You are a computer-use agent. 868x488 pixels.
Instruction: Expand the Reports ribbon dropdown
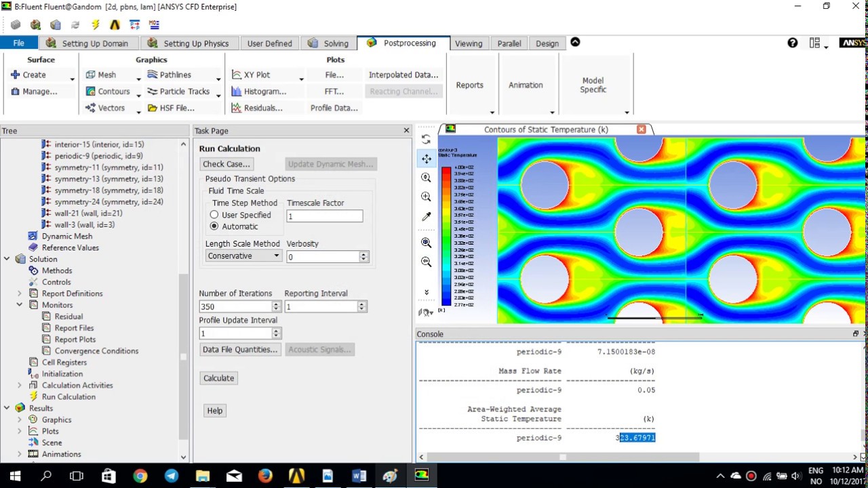[492, 113]
